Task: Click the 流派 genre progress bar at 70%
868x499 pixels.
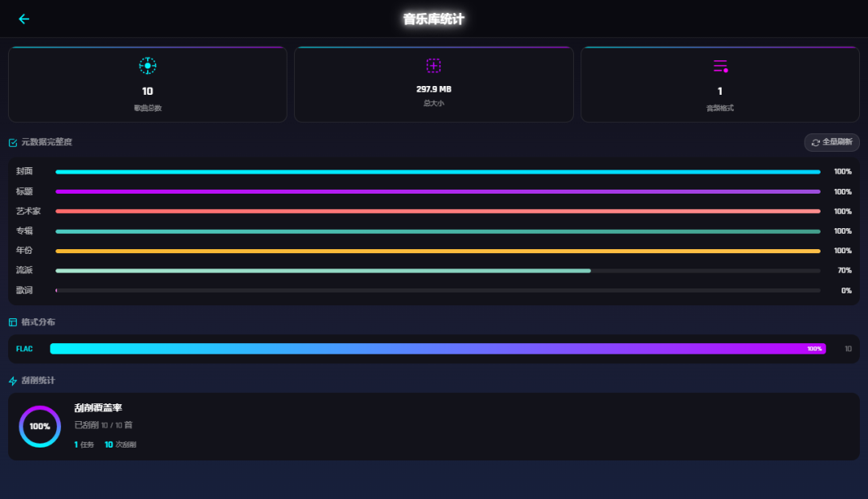Action: pos(438,271)
